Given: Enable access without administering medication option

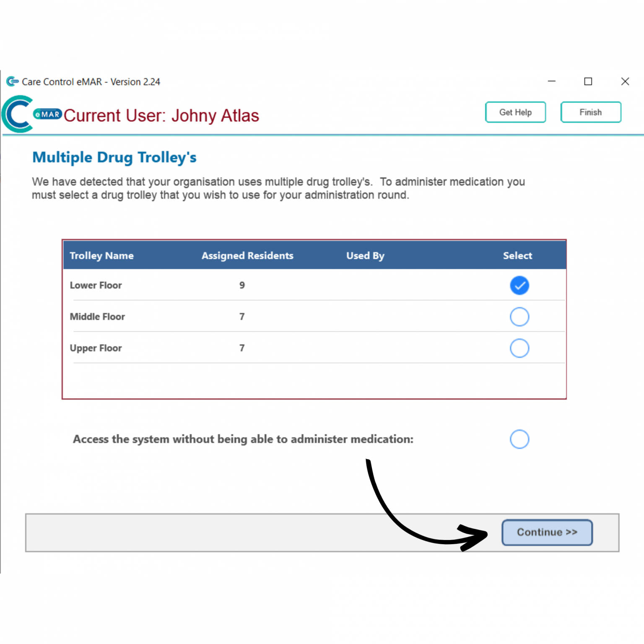Looking at the screenshot, I should pos(519,439).
